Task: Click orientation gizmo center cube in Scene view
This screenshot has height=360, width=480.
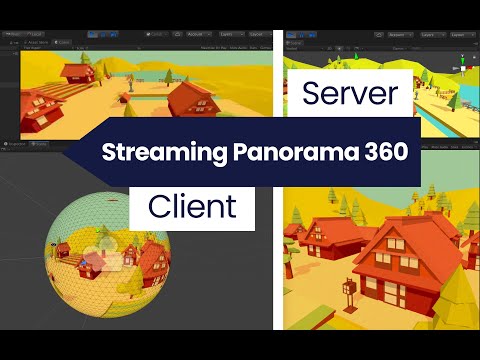Action: pyautogui.click(x=463, y=68)
